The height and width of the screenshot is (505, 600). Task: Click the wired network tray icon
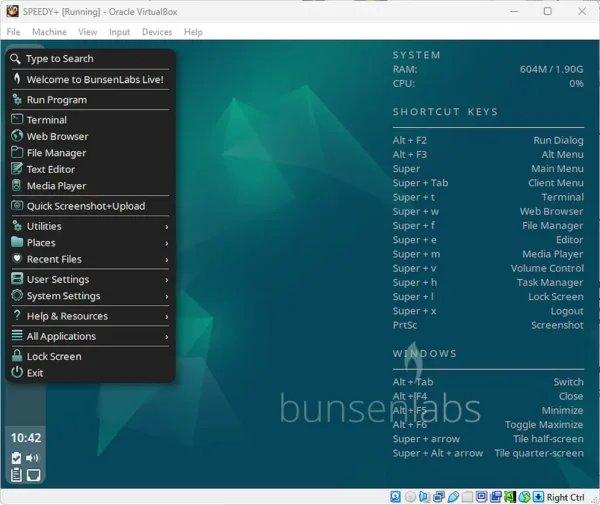pyautogui.click(x=33, y=475)
